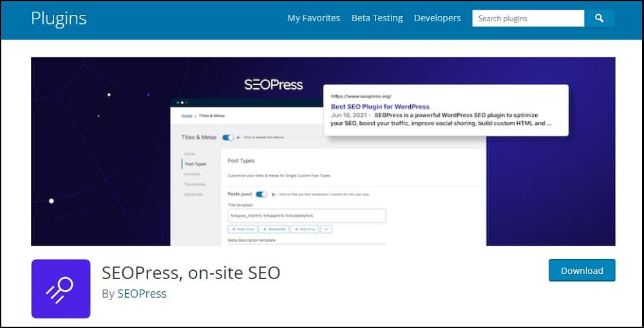
Task: Click the Plugins header title
Action: pos(59,18)
